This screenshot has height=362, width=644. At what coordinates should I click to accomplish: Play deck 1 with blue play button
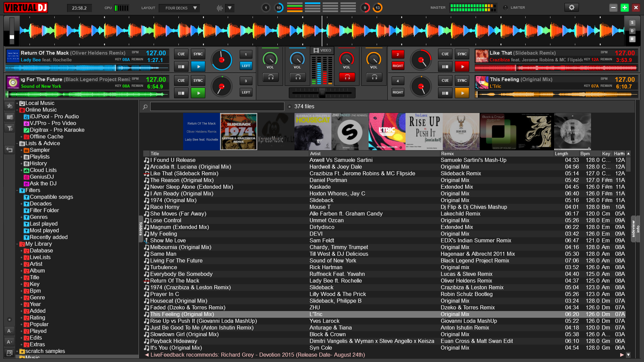click(x=198, y=66)
